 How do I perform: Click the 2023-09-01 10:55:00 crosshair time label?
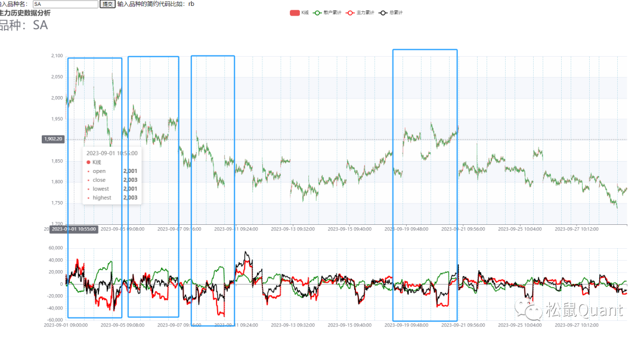pyautogui.click(x=73, y=228)
